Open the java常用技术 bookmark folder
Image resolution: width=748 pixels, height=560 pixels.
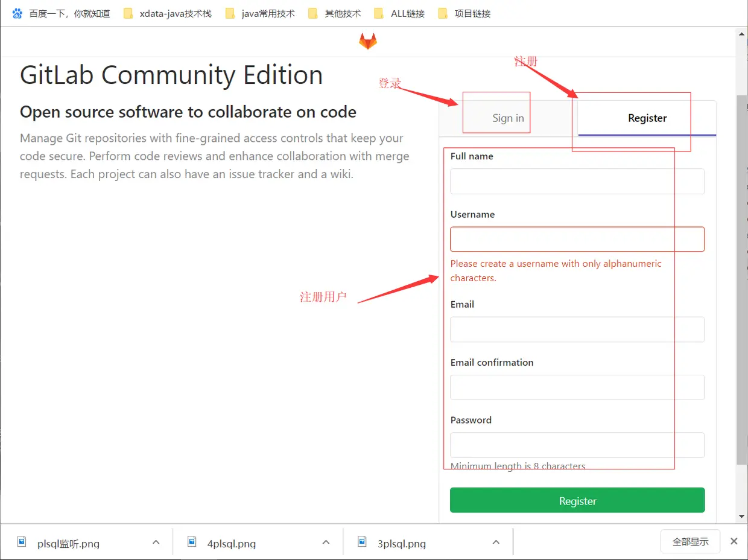pos(260,13)
